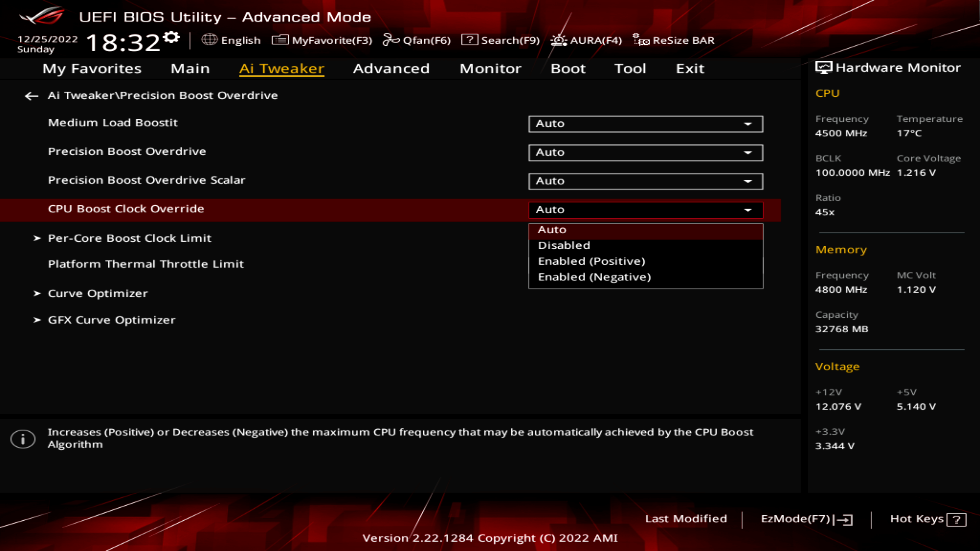
Task: Click Ai Tweaker\Precision Boost Overdrive breadcrumb
Action: click(163, 95)
